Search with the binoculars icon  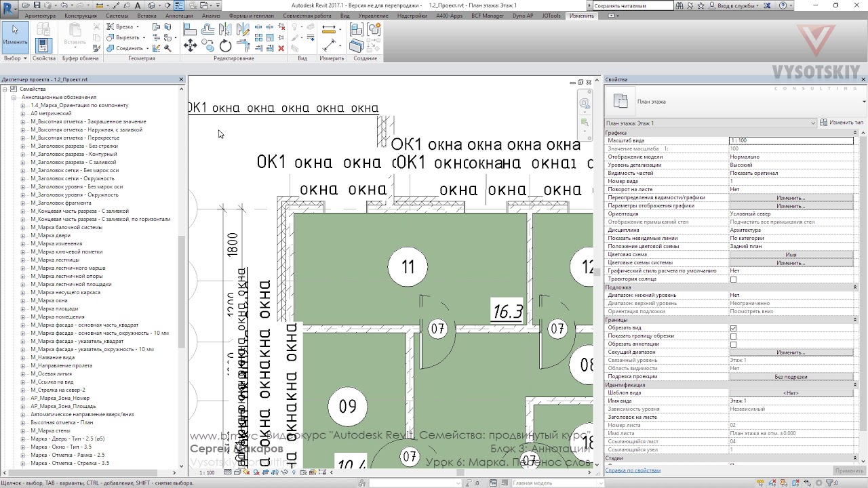point(679,5)
